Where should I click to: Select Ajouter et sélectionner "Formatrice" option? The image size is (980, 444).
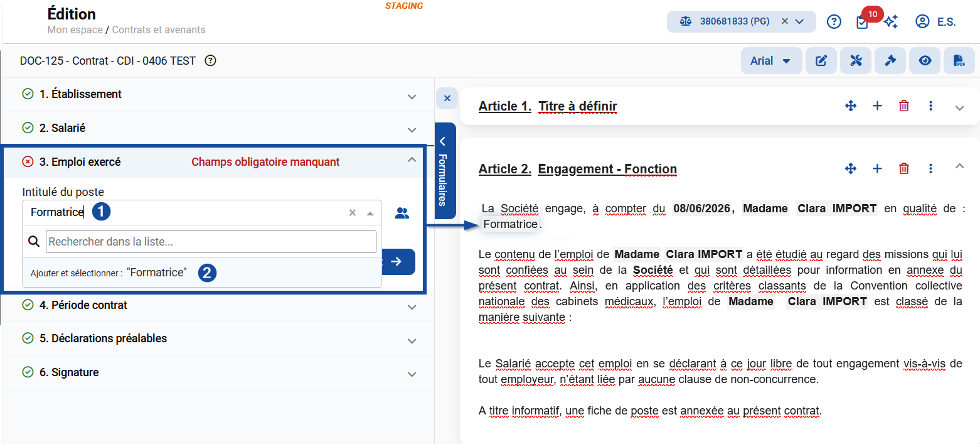[x=202, y=273]
